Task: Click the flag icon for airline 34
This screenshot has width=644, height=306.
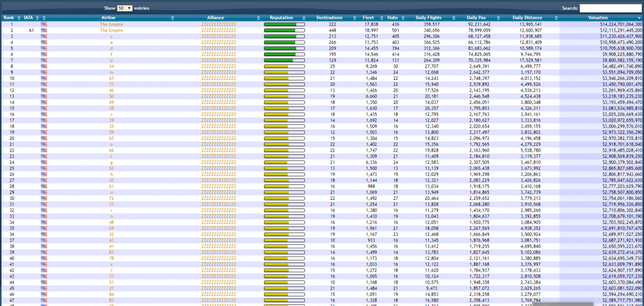Action: [x=43, y=66]
